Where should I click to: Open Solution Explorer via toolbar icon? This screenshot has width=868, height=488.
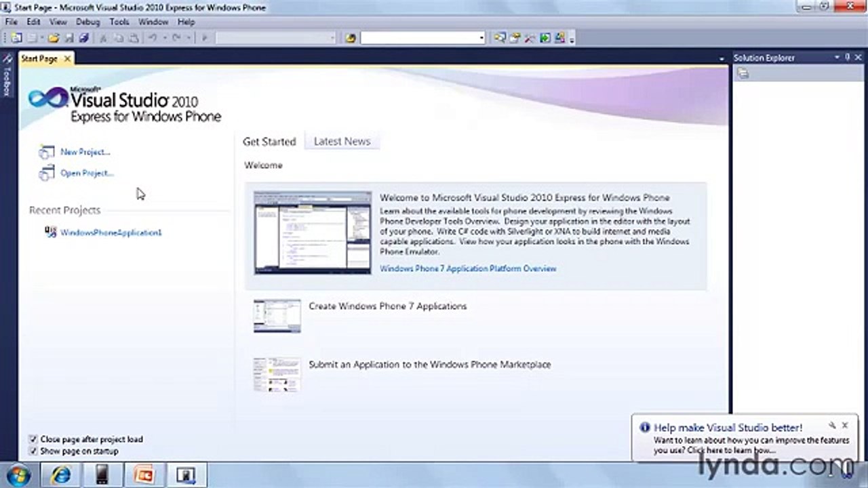point(499,38)
